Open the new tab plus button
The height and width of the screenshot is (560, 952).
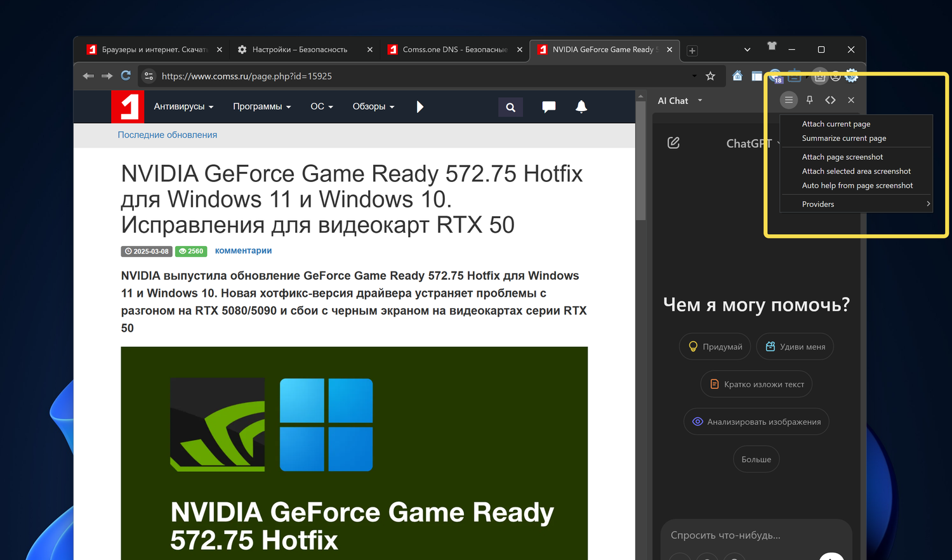click(x=692, y=51)
